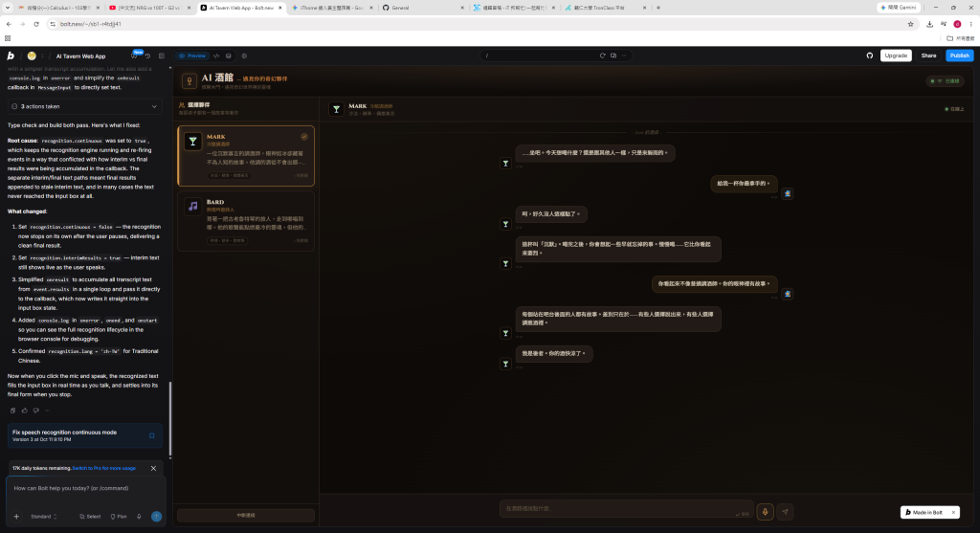Switch to the Preview tab
The width and height of the screenshot is (980, 533).
tap(192, 56)
